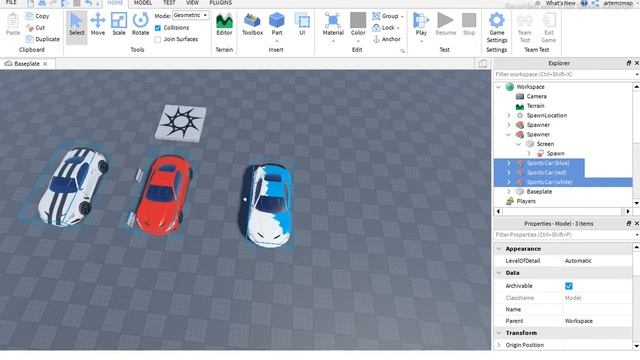Collapse the Data properties section

tap(499, 273)
